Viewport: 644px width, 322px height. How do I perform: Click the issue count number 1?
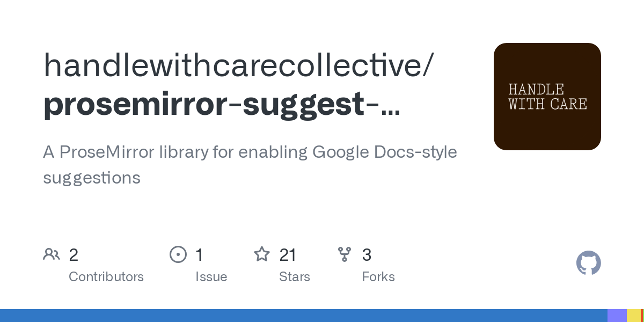[x=199, y=255]
